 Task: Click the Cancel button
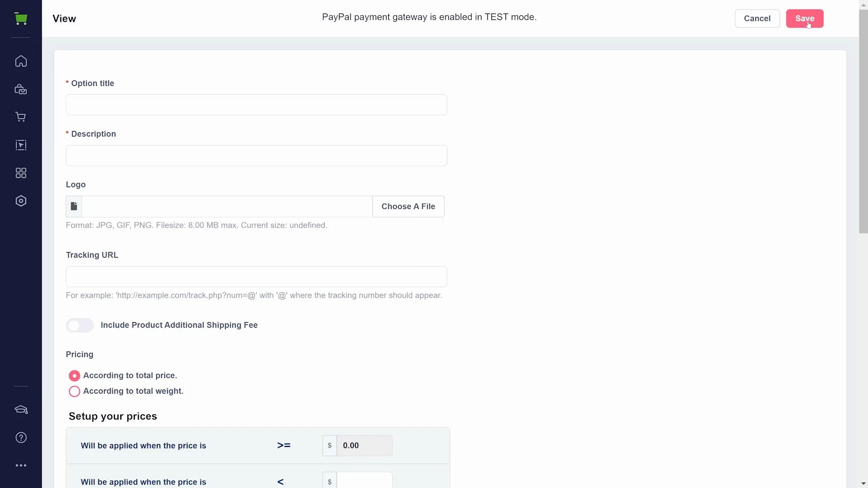[x=757, y=19]
